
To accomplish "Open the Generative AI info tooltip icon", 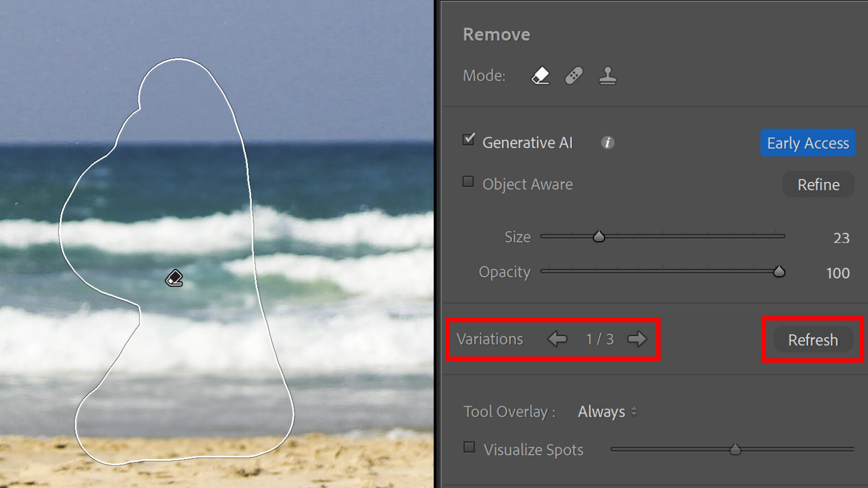I will pos(607,143).
